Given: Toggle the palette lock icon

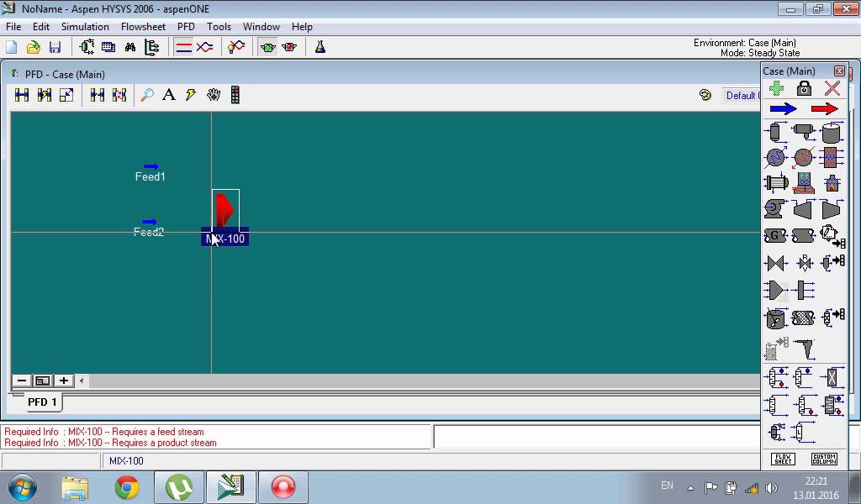Looking at the screenshot, I should (x=804, y=88).
